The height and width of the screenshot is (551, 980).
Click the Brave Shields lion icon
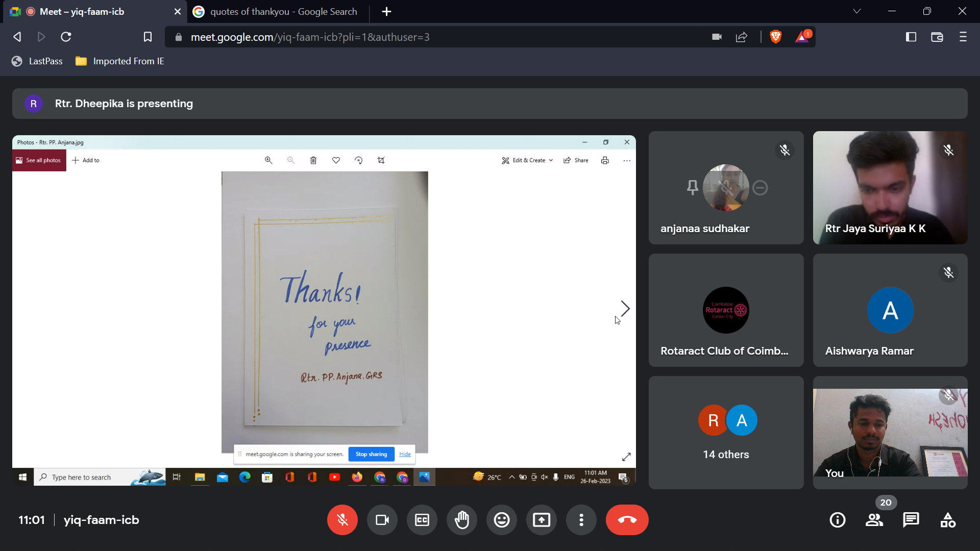point(775,37)
